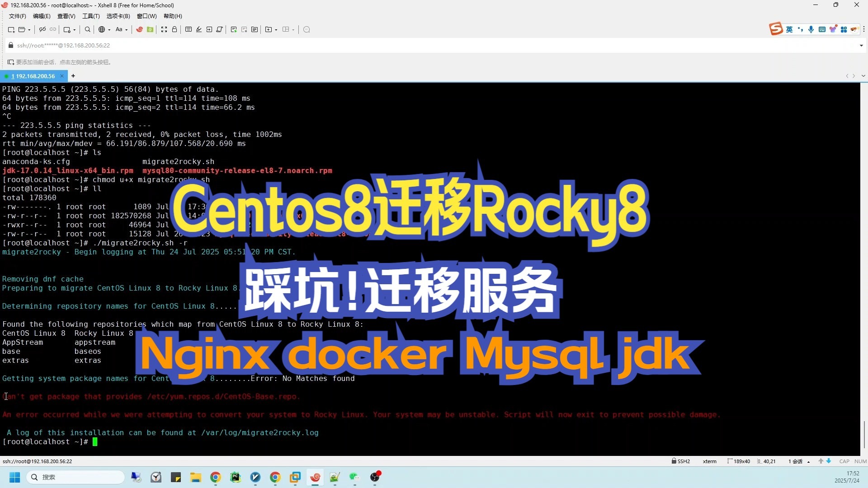Toggle full screen mode icon
The image size is (868, 488).
point(164,30)
